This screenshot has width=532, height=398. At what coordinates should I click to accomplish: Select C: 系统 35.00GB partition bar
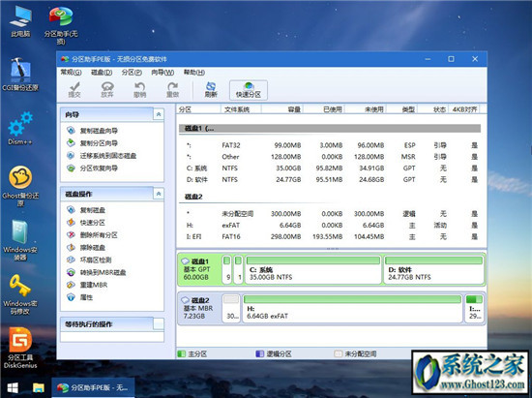(313, 270)
